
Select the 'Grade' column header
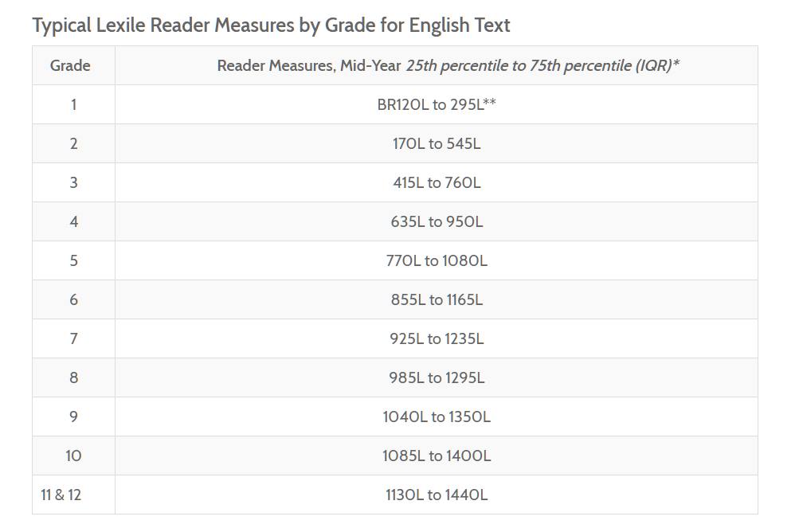pos(74,65)
